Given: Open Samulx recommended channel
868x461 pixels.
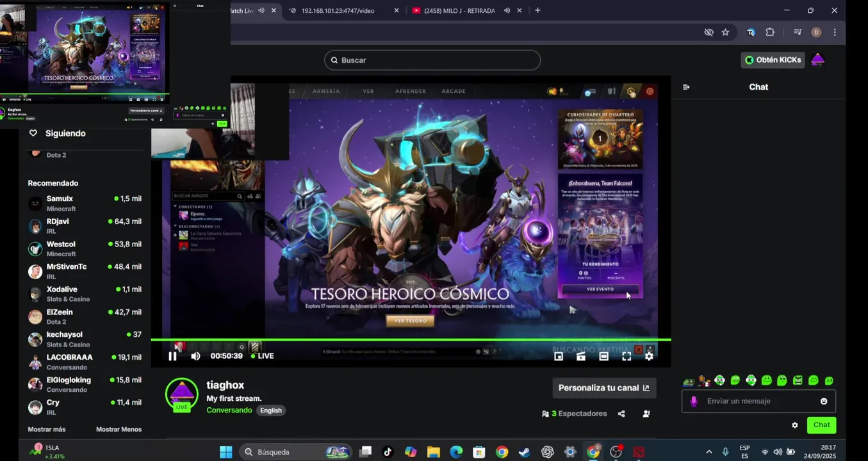Looking at the screenshot, I should tap(85, 204).
